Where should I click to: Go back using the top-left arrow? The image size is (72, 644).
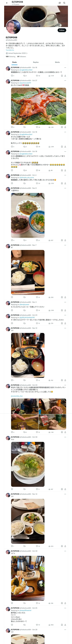(7, 3)
